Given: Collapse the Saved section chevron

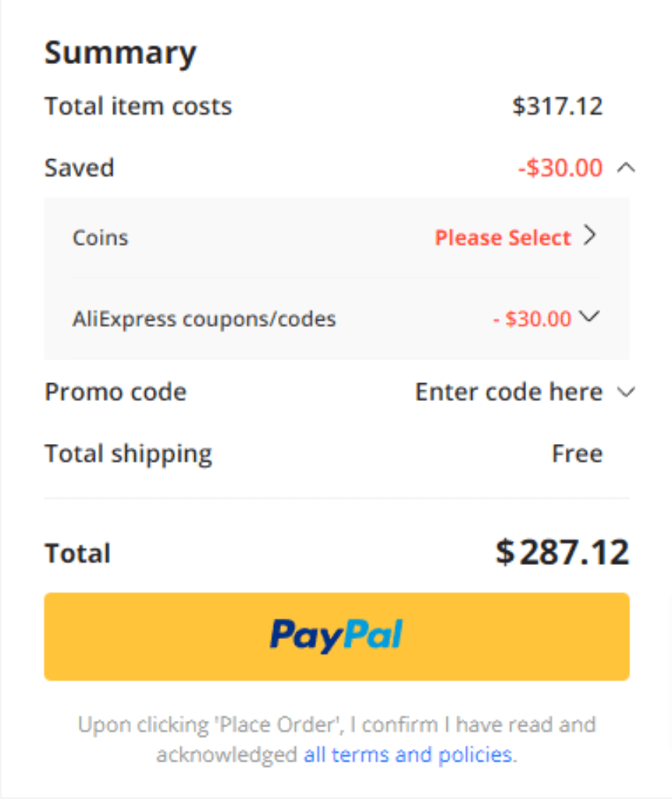Looking at the screenshot, I should pos(626,168).
